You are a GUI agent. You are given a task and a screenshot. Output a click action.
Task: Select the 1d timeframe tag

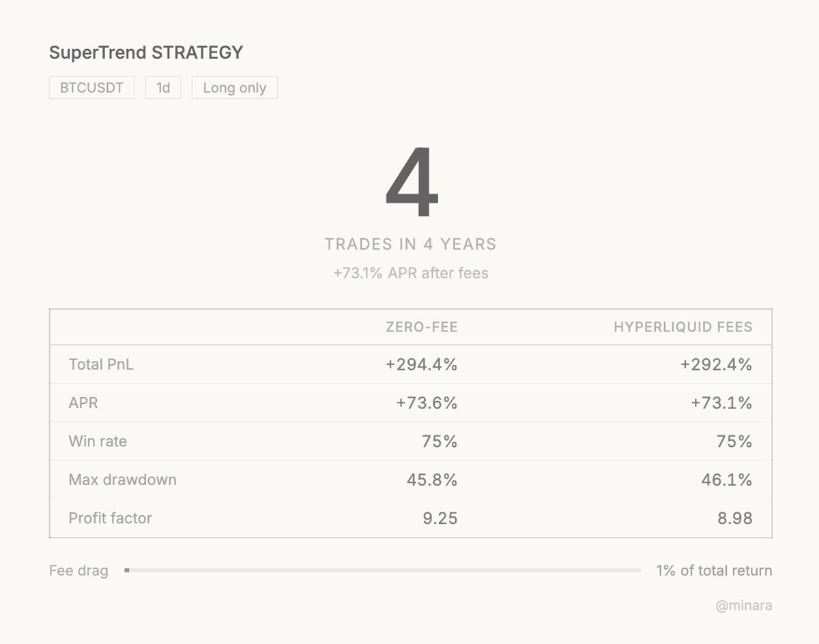[163, 88]
